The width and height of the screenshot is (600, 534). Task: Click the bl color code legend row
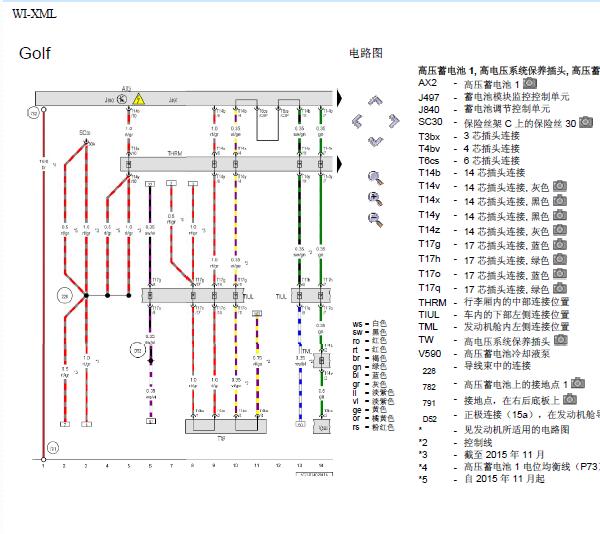369,375
